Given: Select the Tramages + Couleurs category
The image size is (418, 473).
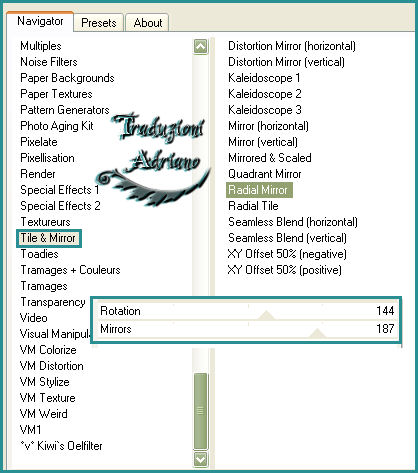Looking at the screenshot, I should coord(70,270).
